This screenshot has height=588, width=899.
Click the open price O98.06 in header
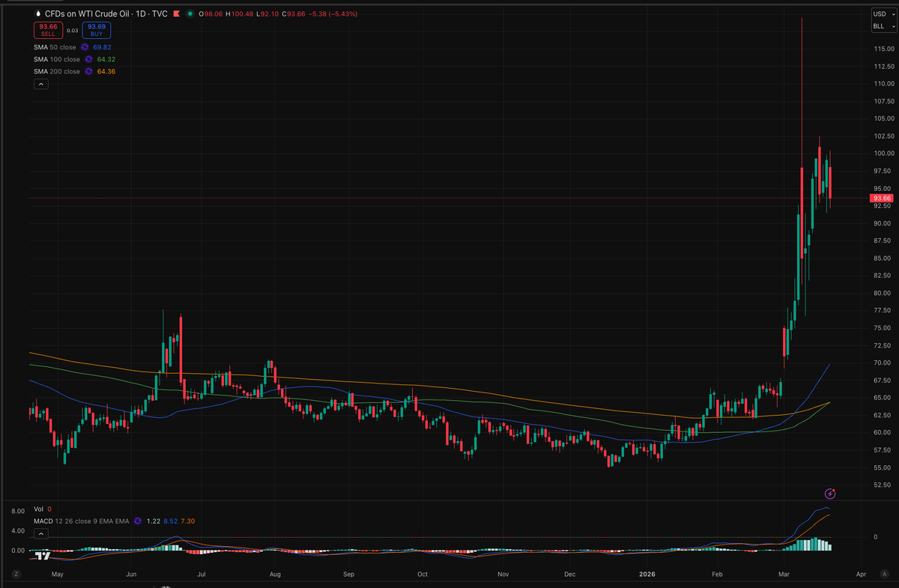[x=211, y=14]
